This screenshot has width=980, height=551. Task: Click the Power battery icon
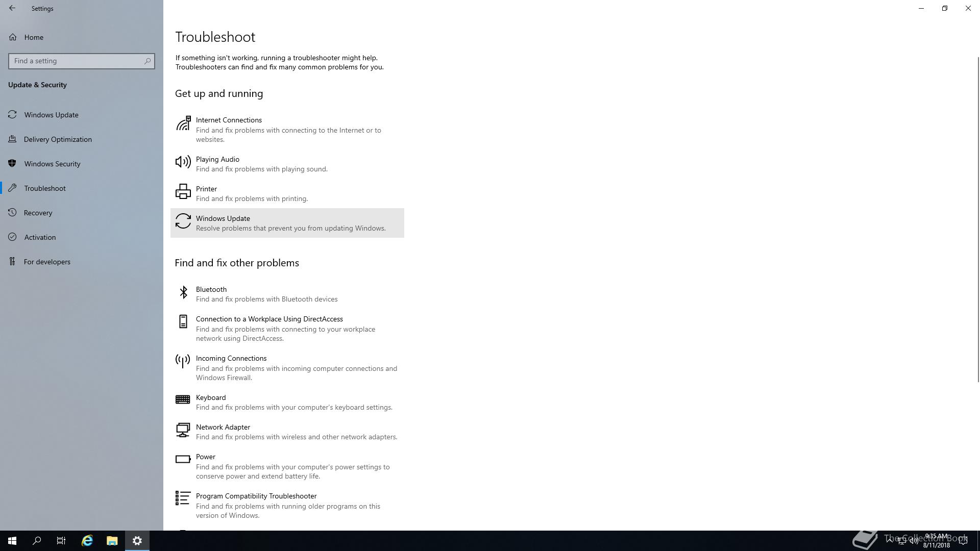point(183,459)
